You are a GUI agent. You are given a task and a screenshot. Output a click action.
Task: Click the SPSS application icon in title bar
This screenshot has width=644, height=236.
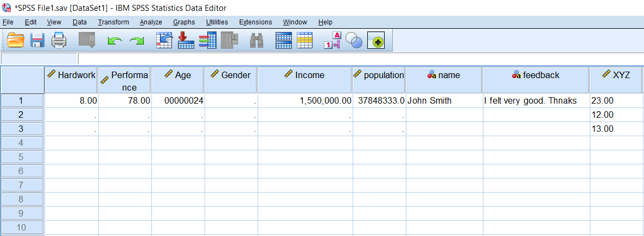coord(7,8)
